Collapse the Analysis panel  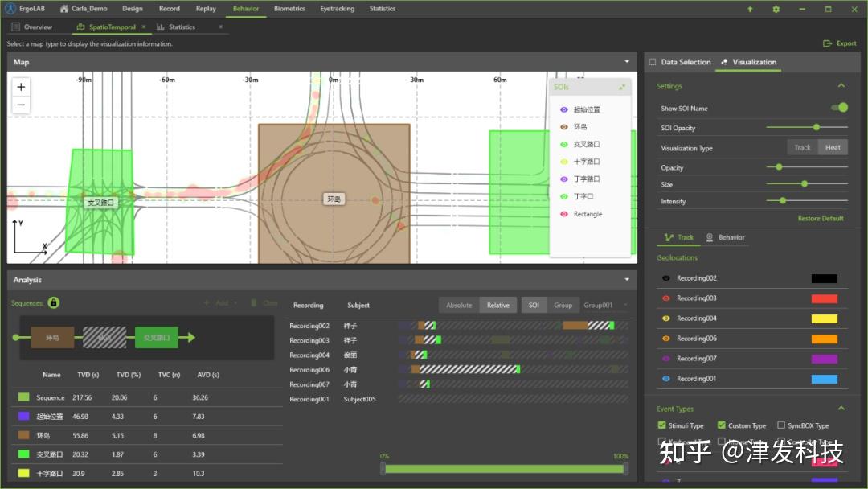[627, 280]
